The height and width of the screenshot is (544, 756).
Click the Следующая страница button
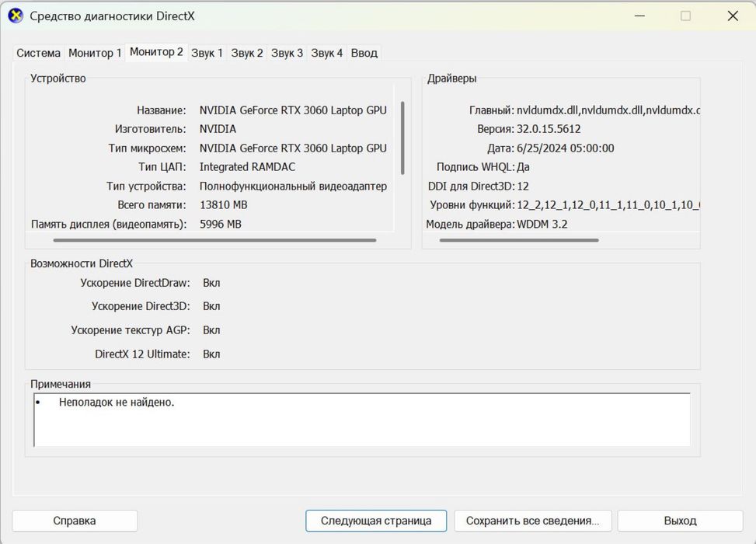coord(376,521)
